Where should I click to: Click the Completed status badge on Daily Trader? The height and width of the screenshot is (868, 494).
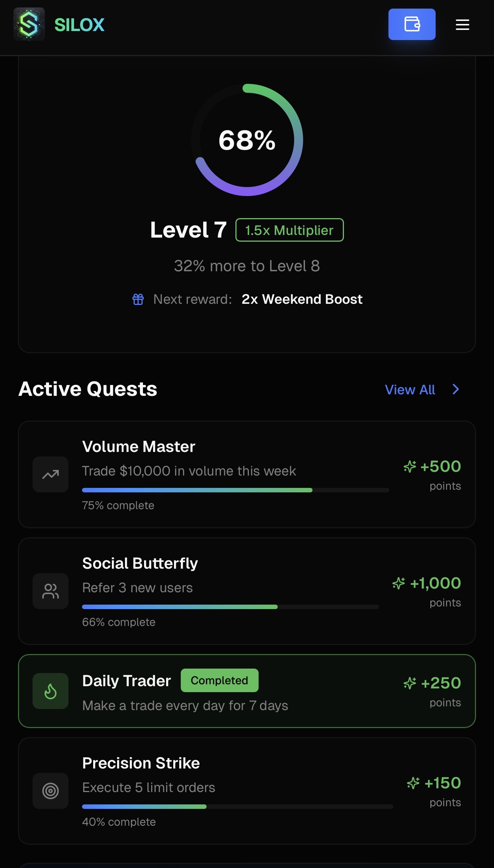(219, 681)
